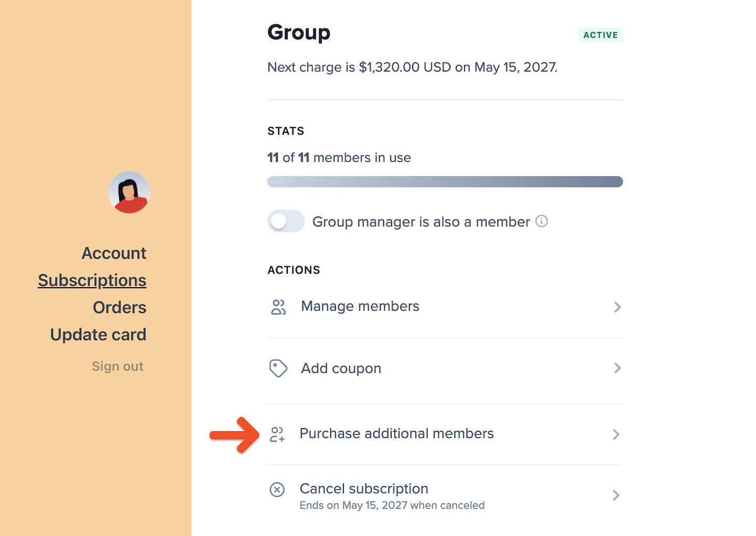Click the Sign out link
The image size is (756, 536).
pos(118,366)
